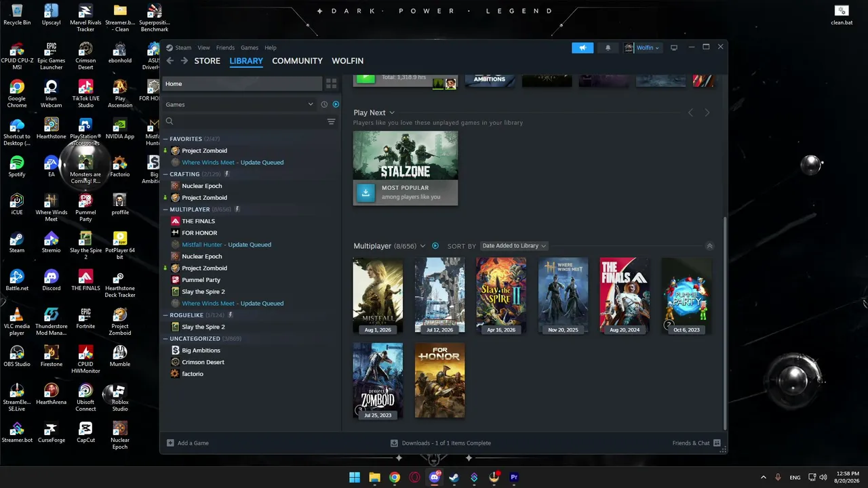
Task: Select THE FINALS in the game list
Action: pos(198,221)
